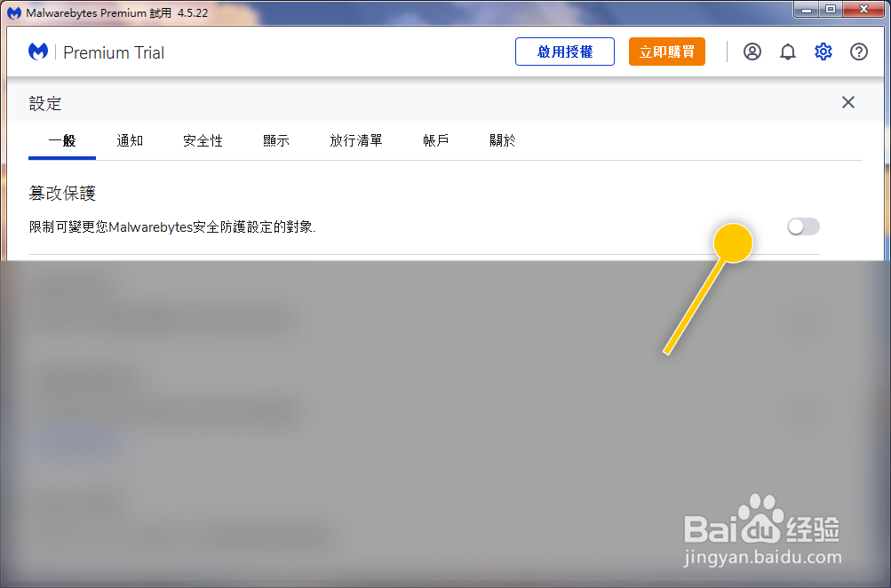The height and width of the screenshot is (588, 891).
Task: Close the Malwarebytes window
Action: [x=863, y=9]
